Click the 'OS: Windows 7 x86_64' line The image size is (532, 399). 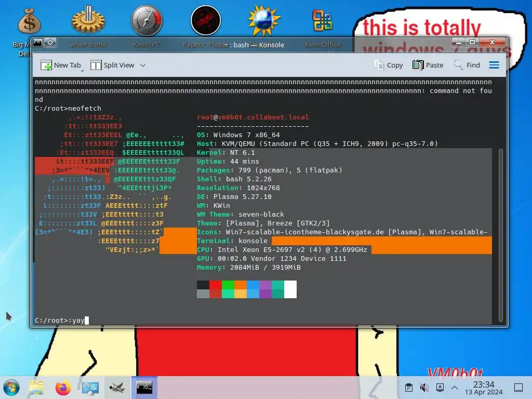tap(238, 135)
